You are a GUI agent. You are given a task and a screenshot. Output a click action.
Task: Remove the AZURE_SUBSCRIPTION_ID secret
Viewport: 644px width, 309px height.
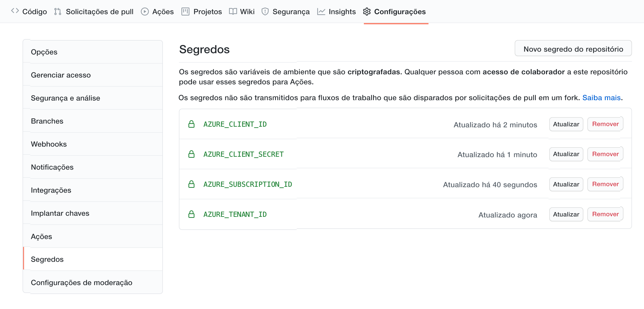[x=605, y=184]
